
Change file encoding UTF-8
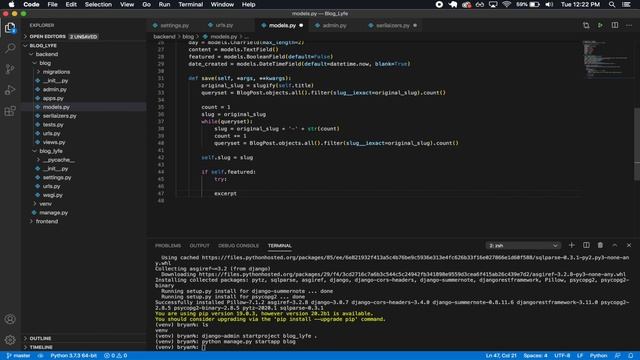point(562,356)
